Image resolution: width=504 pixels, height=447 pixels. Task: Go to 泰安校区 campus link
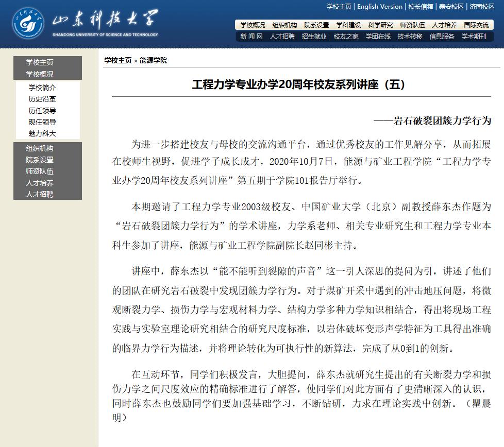451,6
